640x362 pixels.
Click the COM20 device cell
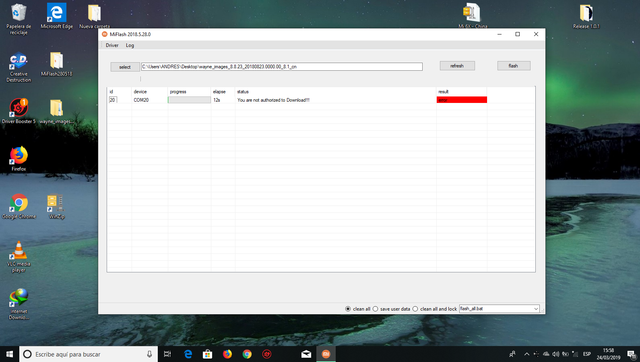(x=141, y=100)
